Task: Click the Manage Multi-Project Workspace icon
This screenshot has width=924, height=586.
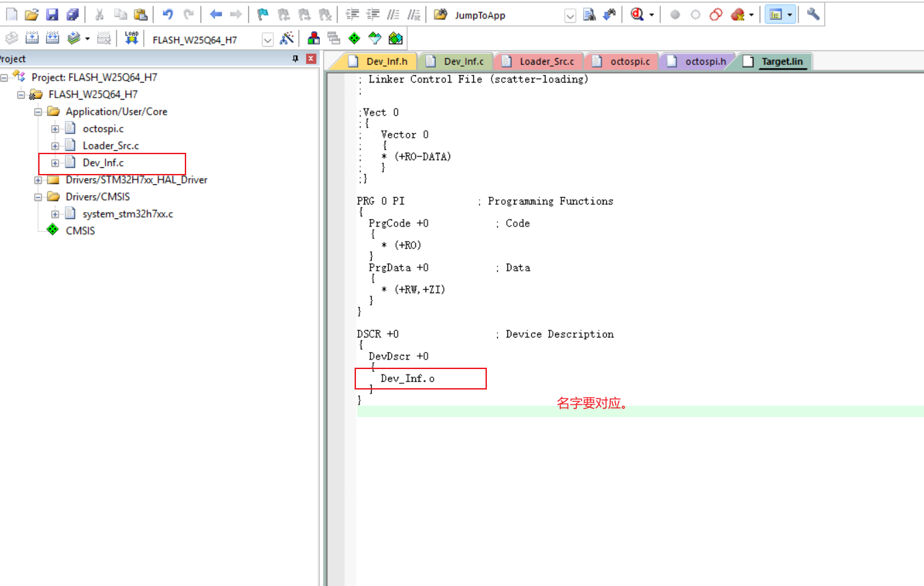Action: click(x=333, y=38)
